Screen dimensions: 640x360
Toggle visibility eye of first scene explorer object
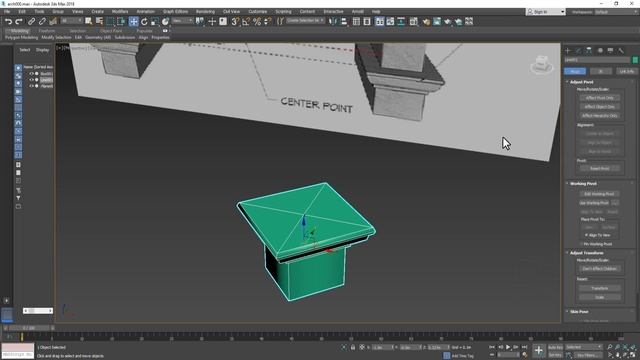click(x=31, y=74)
